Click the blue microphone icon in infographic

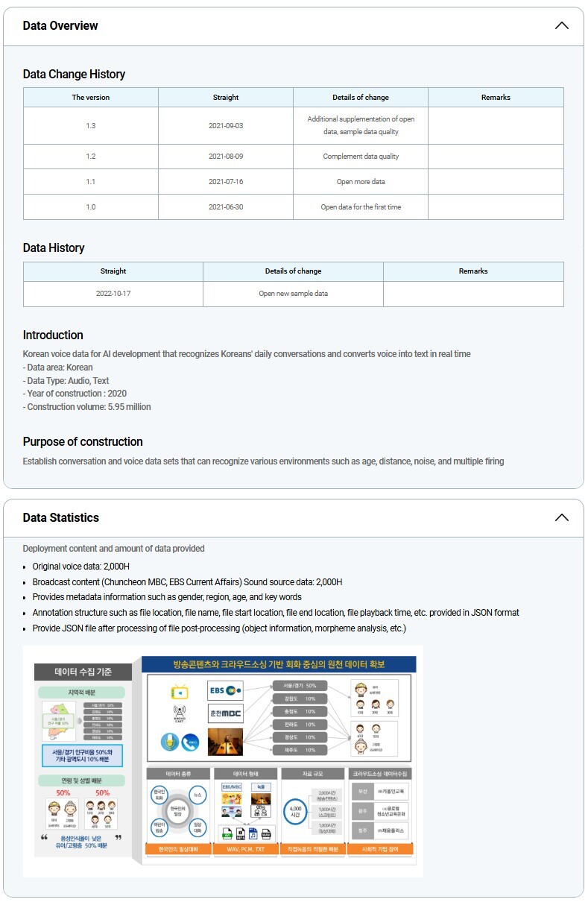coord(171,742)
